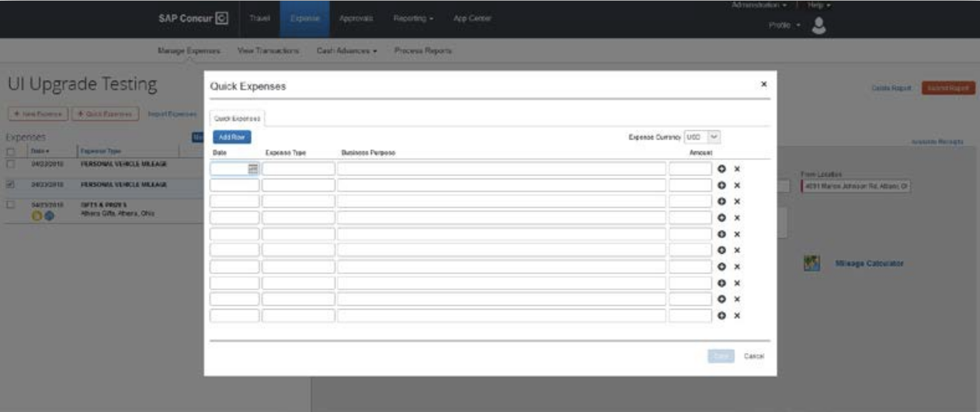Click the plus icon on the fourth row
Image resolution: width=980 pixels, height=412 pixels.
pos(721,217)
